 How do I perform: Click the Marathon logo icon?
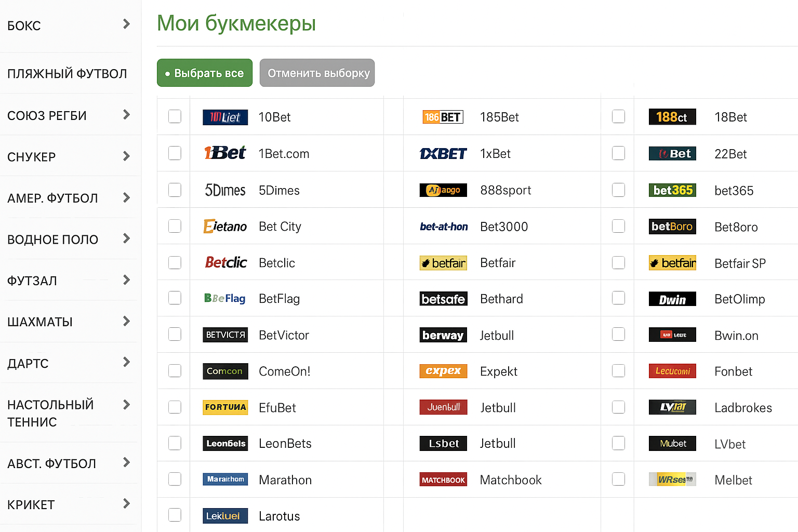click(225, 480)
